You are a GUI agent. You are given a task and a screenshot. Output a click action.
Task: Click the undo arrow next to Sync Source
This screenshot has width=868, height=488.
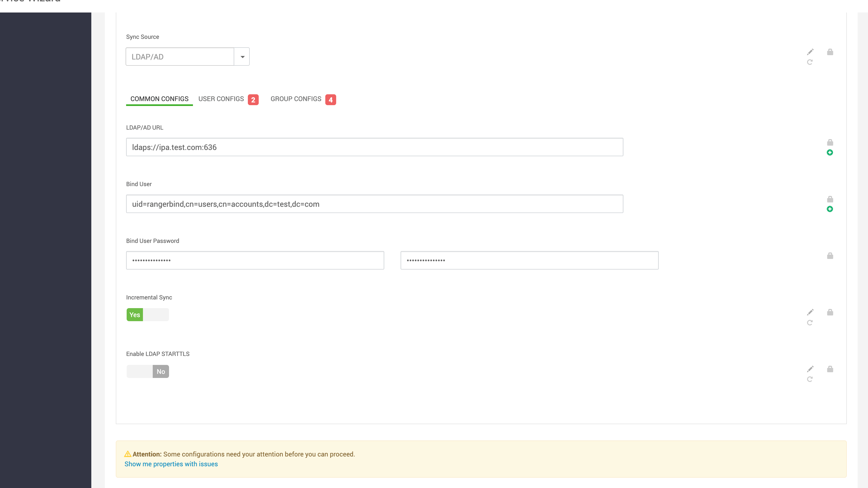(810, 62)
